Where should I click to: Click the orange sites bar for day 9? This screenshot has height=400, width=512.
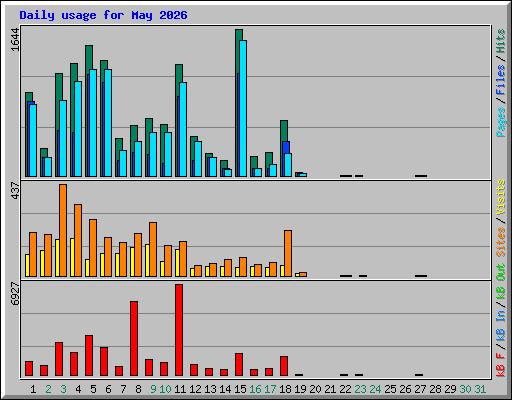point(153,249)
